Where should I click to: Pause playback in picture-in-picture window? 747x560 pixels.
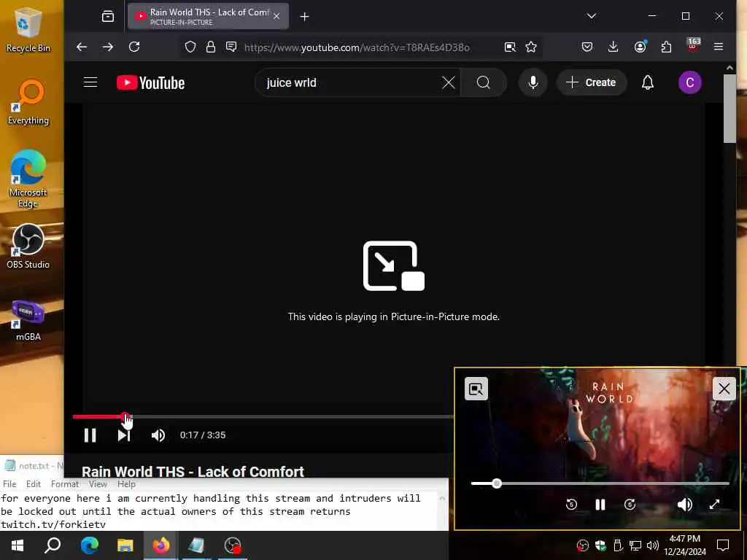600,505
